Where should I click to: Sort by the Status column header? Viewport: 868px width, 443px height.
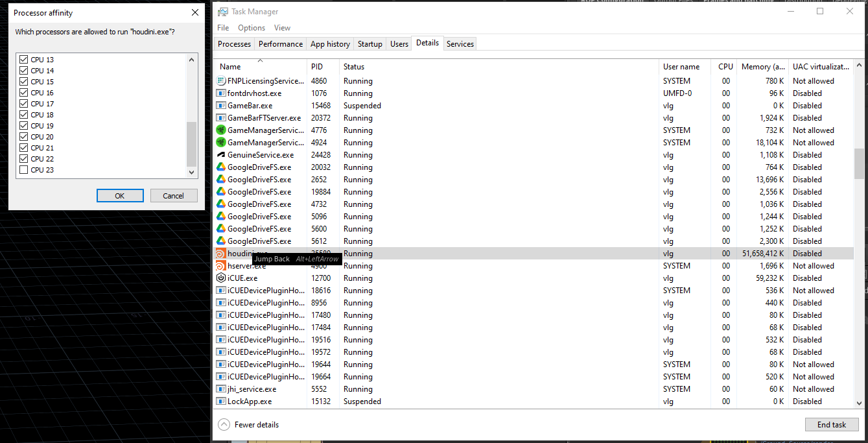pos(499,66)
